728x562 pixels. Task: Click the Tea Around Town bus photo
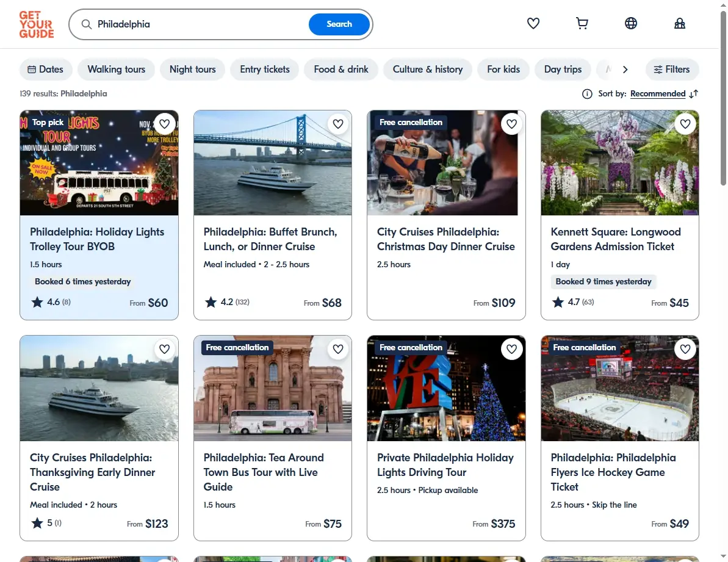point(273,389)
